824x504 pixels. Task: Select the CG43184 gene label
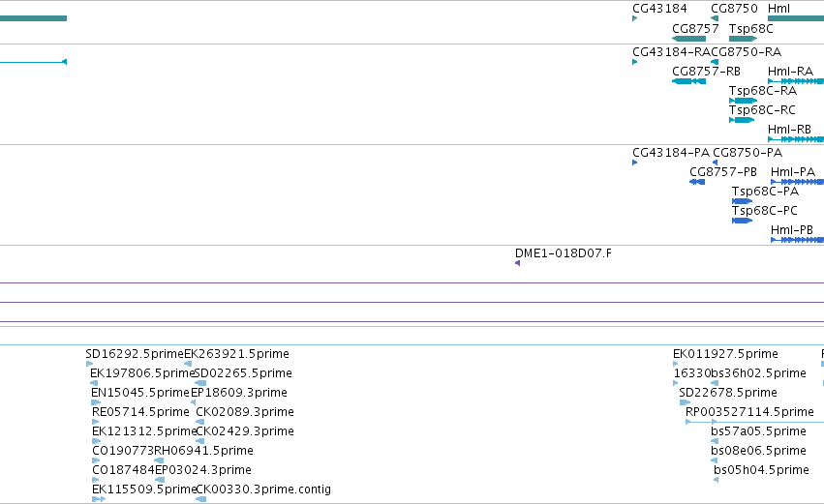pos(659,9)
